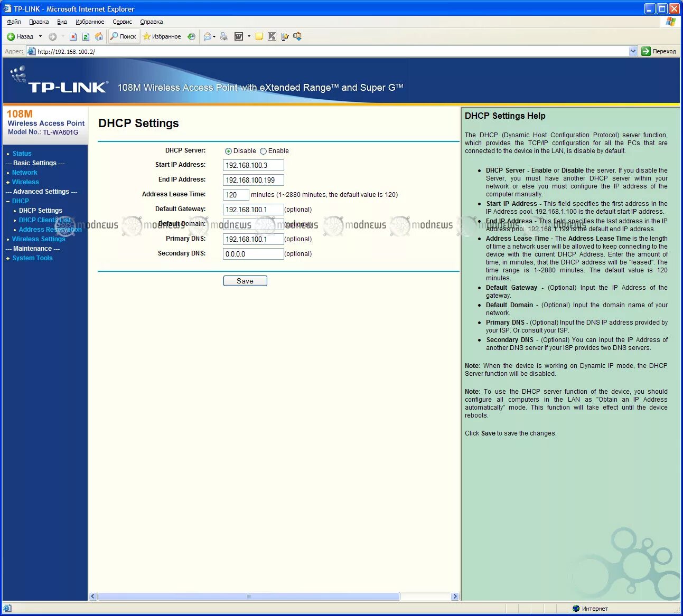Collapse the DHCP menu with its minus sign
Viewport: 683px width, 616px height.
click(x=7, y=201)
